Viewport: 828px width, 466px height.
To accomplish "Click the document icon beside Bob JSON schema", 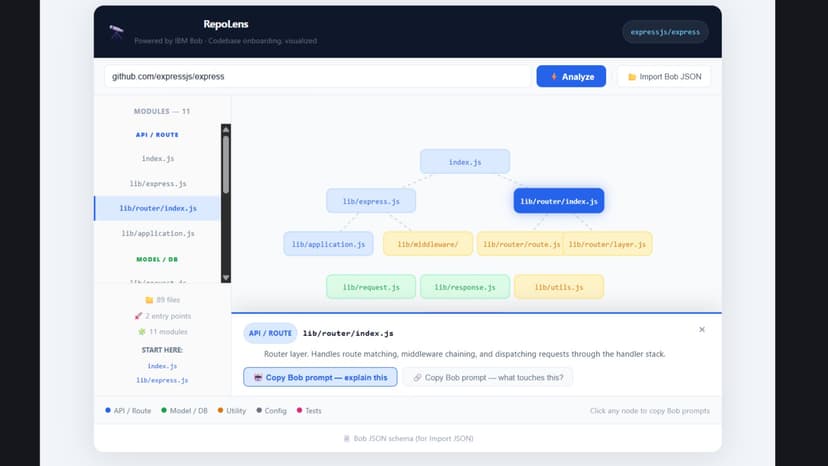I will coord(346,439).
